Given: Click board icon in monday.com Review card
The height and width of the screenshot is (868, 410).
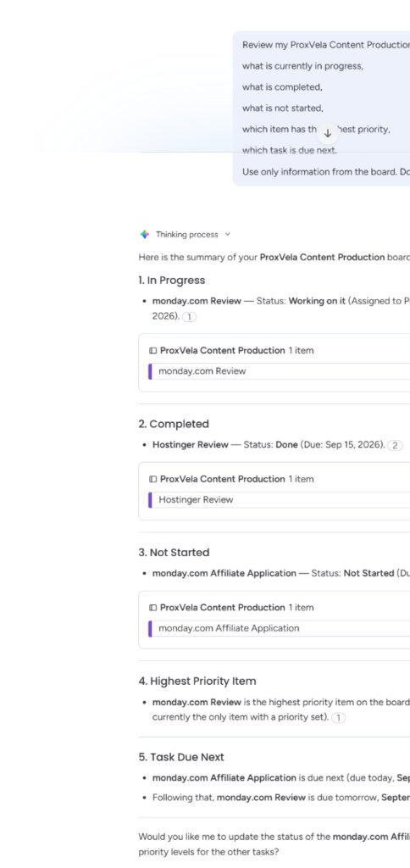Looking at the screenshot, I should pos(152,350).
